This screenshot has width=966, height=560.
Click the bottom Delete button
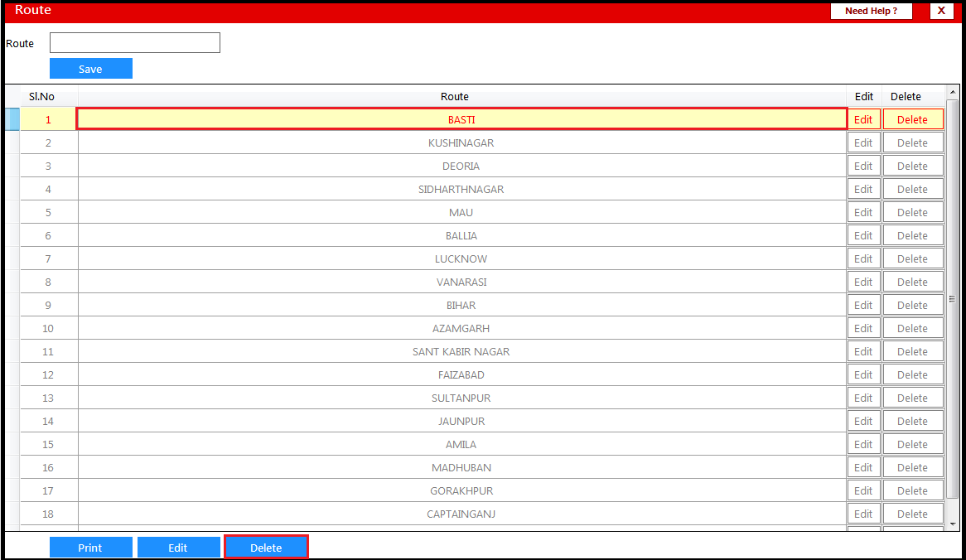point(266,547)
